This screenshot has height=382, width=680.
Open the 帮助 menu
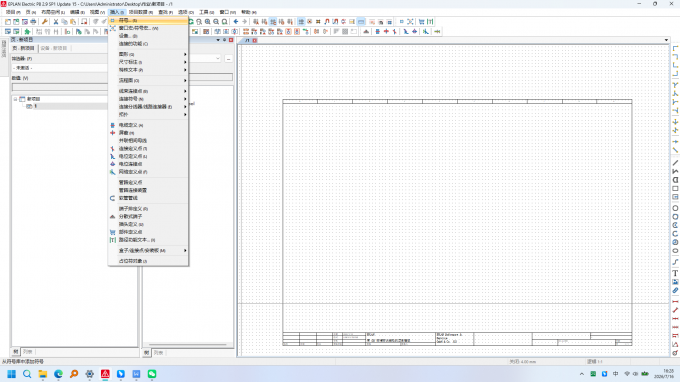(248, 12)
